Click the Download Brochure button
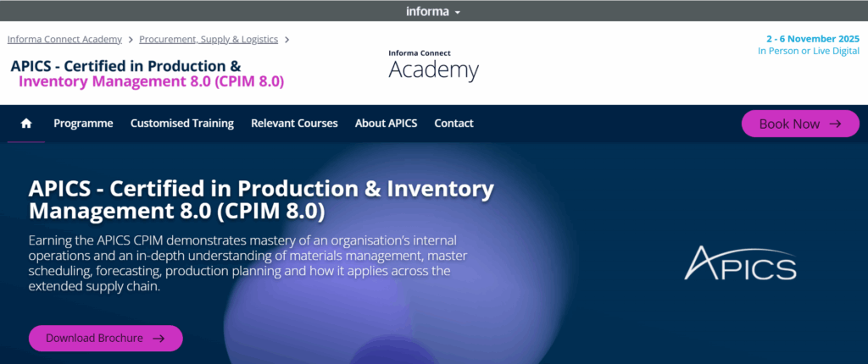 pyautogui.click(x=106, y=338)
